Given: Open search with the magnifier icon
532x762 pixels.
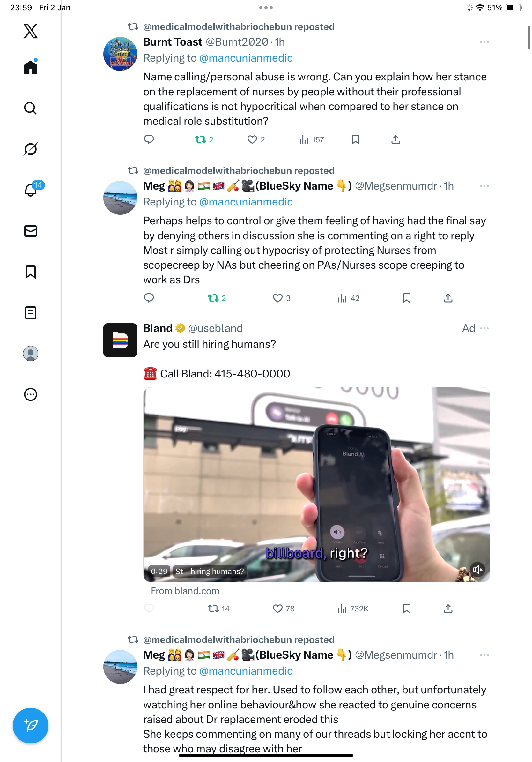Looking at the screenshot, I should point(31,108).
